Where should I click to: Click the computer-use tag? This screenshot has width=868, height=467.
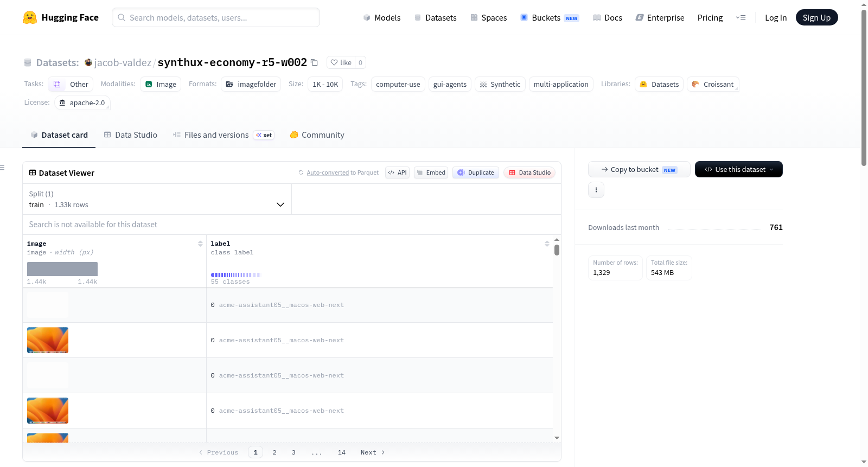[x=398, y=84]
